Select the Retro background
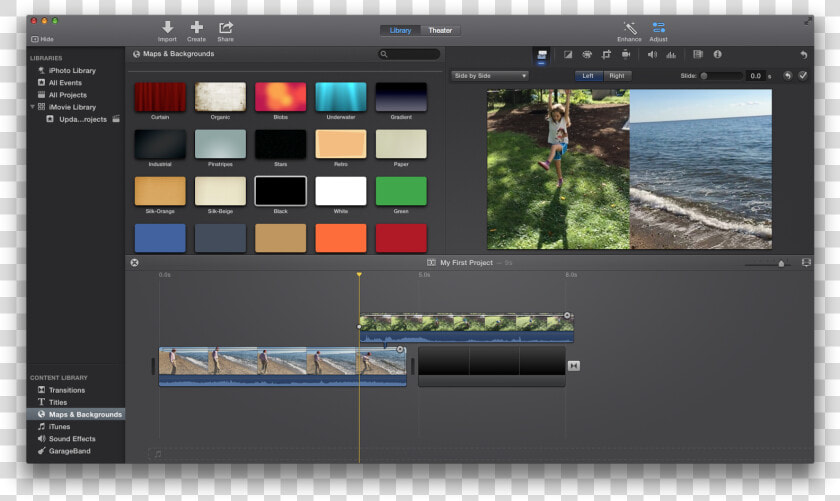This screenshot has width=840, height=501. coord(341,144)
